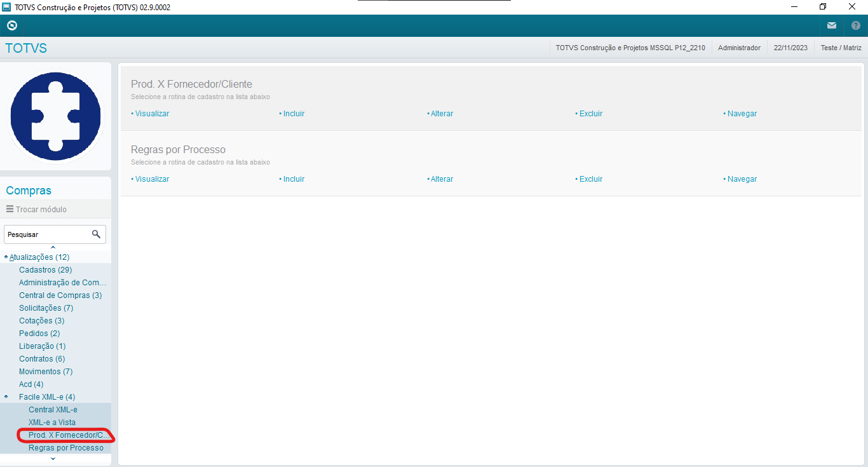Click the hamburger icon beside Trocar módulo

10,209
